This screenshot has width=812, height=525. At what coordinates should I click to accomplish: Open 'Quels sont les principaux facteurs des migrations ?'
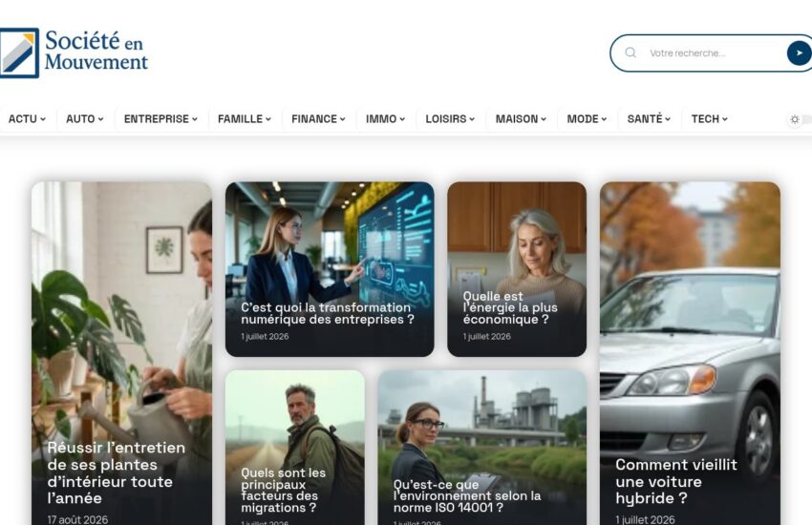click(x=284, y=491)
